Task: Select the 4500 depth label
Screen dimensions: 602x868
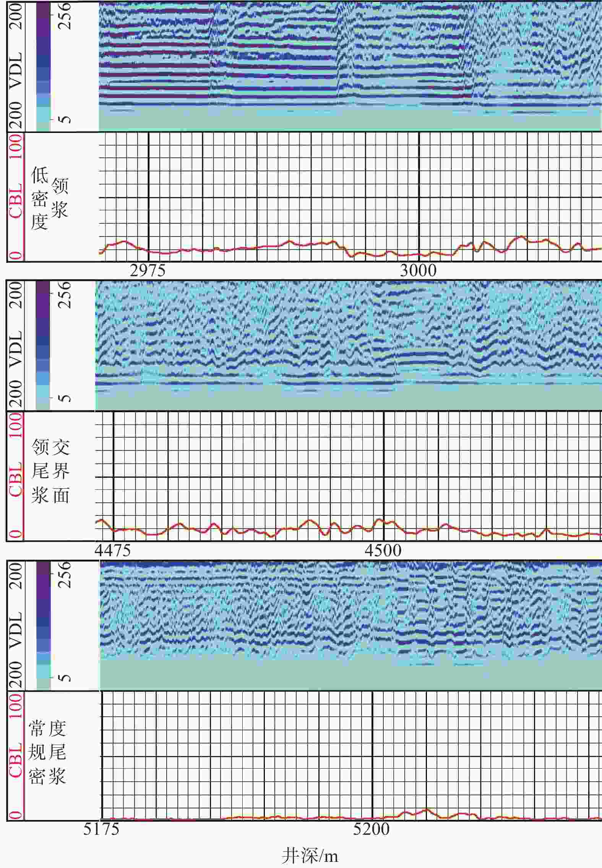Action: pyautogui.click(x=383, y=551)
